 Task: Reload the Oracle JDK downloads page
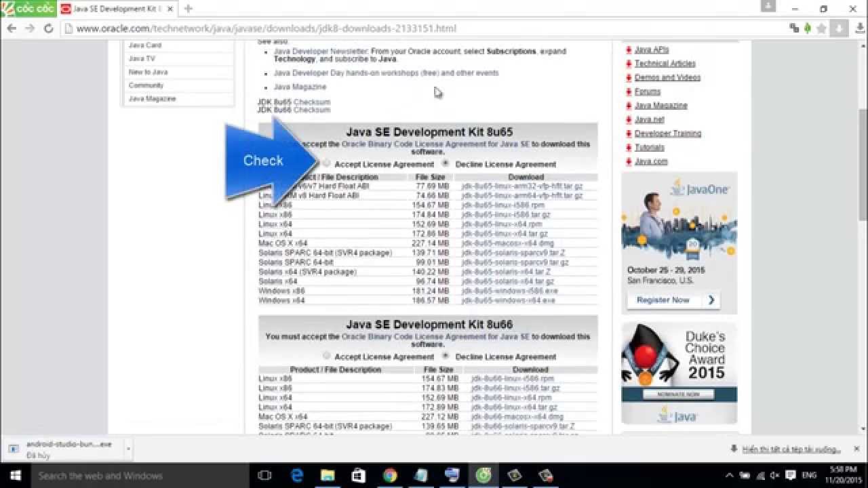click(48, 28)
